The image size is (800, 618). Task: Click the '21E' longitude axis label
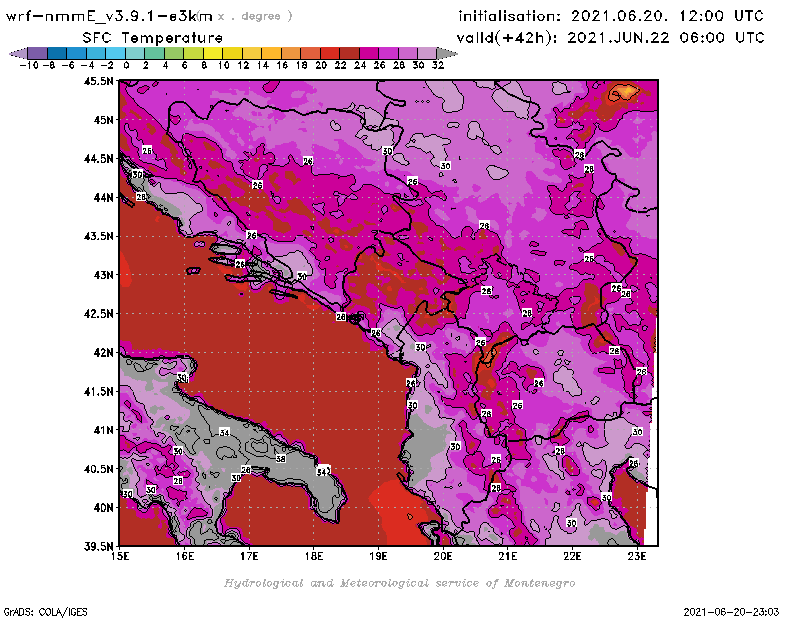pos(508,556)
